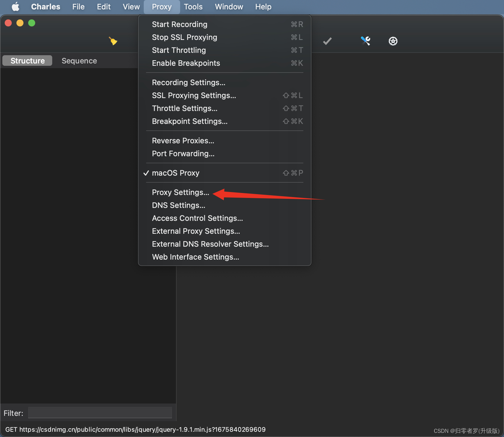Image resolution: width=504 pixels, height=437 pixels.
Task: Choose Start Throttling in the menu
Action: 225,50
